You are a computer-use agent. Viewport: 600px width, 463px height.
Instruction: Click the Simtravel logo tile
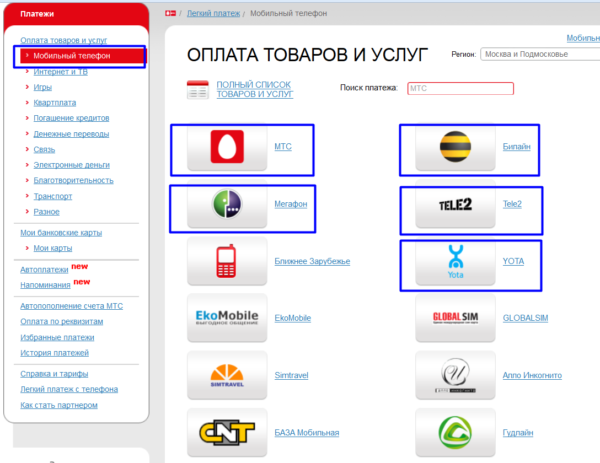226,376
